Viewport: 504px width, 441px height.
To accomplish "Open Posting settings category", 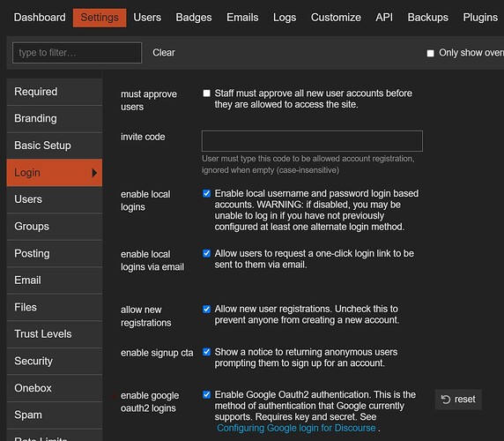I will click(55, 253).
